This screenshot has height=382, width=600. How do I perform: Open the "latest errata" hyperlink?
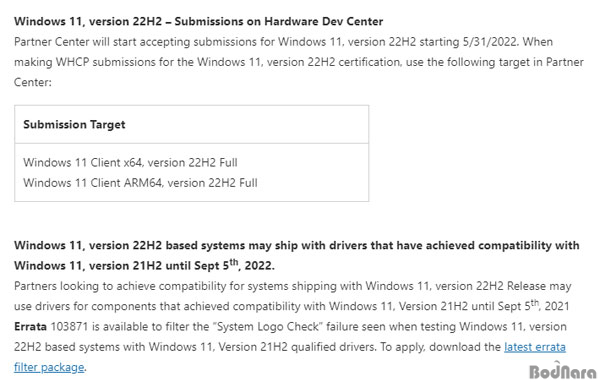(535, 347)
